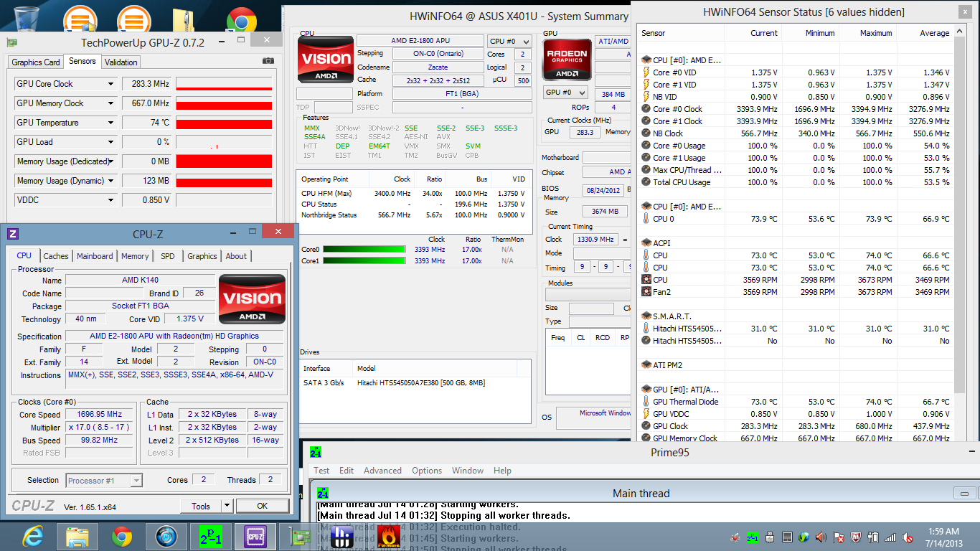Switch to GPU-Z via taskbar icon
Screen dimensions: 980x551
coord(299,537)
